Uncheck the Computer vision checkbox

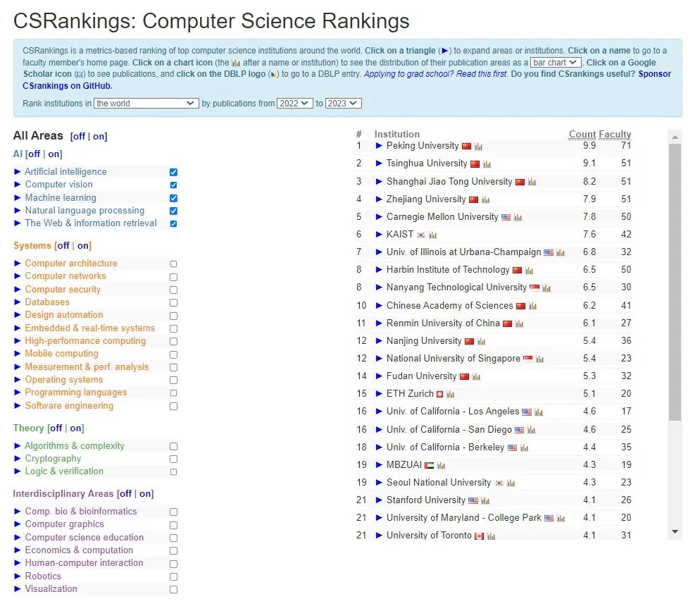pos(173,185)
